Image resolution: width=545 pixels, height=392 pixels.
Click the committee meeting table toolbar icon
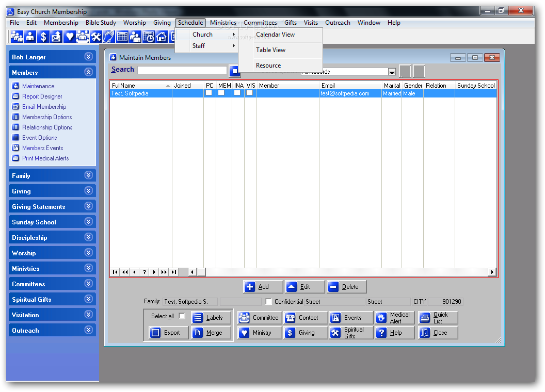[83, 37]
